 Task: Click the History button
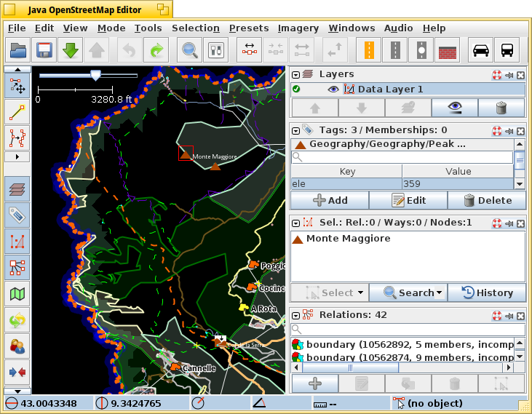(487, 293)
